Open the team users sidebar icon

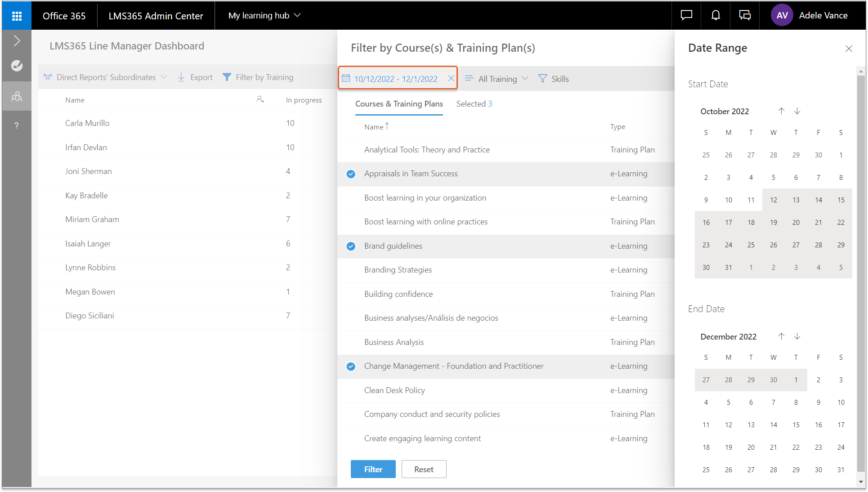tap(17, 96)
